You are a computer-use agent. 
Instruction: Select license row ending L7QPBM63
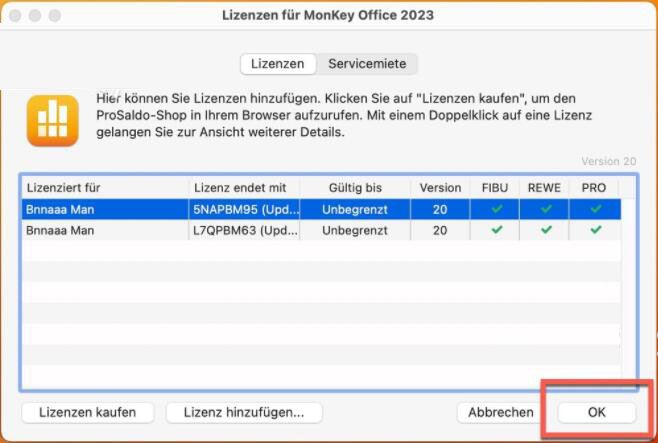tap(321, 230)
